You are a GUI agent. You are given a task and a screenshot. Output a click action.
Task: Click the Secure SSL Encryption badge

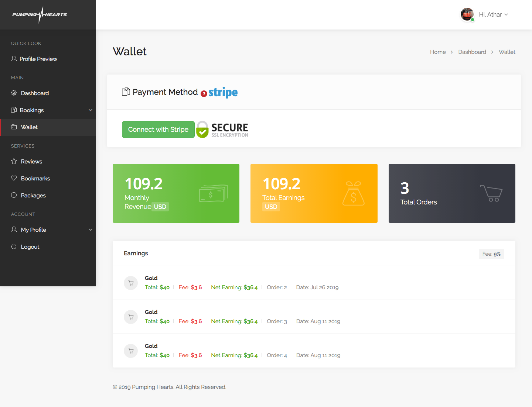[222, 130]
